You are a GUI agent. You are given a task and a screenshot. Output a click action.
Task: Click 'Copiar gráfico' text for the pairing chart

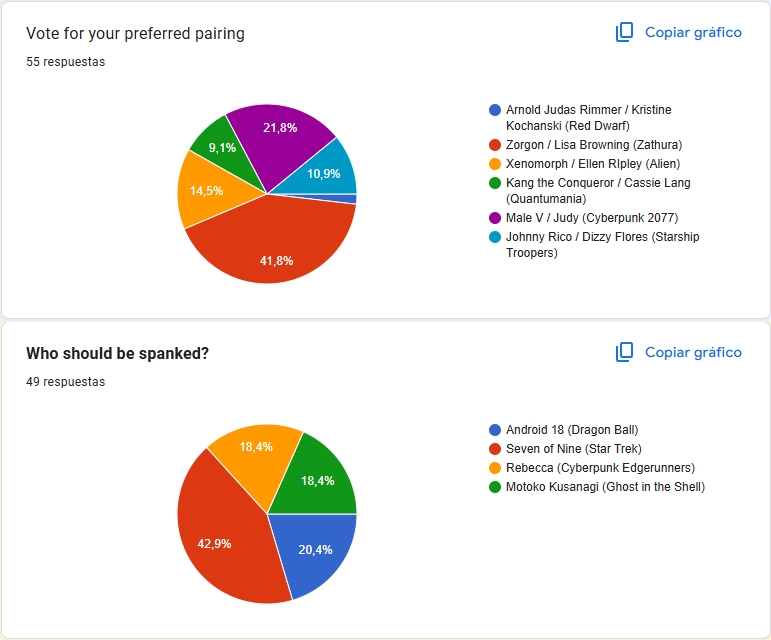pos(693,32)
